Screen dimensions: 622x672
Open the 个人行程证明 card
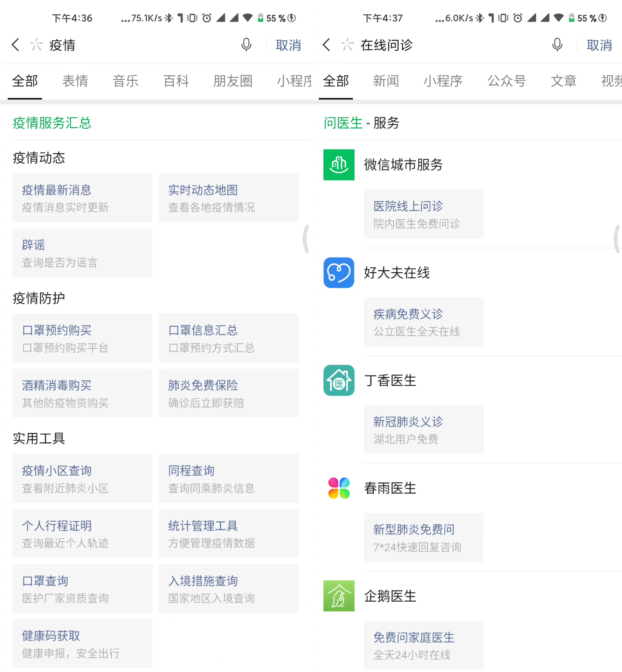[x=82, y=533]
